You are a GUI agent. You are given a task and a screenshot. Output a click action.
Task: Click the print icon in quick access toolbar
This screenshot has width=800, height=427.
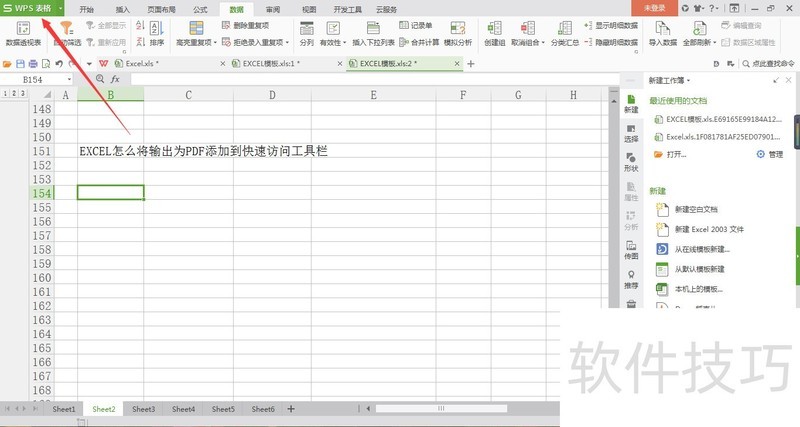[x=33, y=64]
